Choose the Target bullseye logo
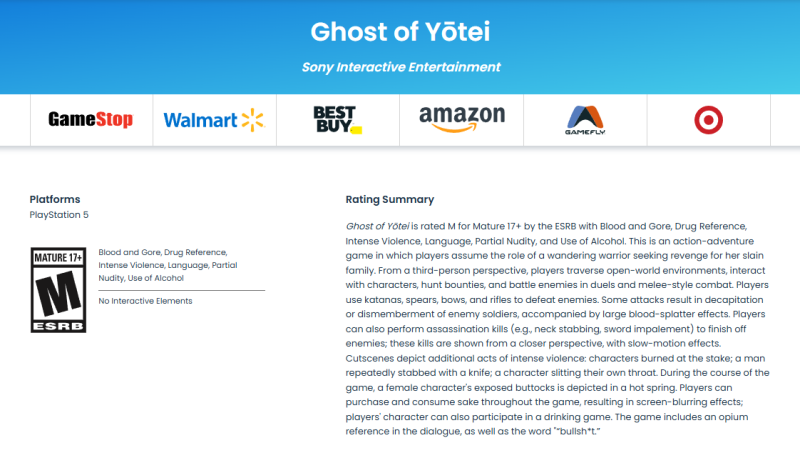Viewport: 800px width, 468px height. click(708, 121)
